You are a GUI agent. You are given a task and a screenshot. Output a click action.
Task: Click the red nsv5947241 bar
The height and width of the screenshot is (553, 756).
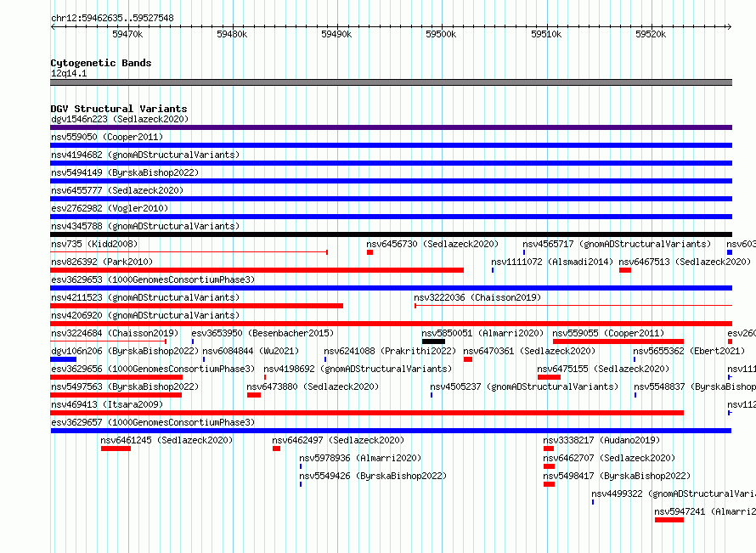pos(669,520)
